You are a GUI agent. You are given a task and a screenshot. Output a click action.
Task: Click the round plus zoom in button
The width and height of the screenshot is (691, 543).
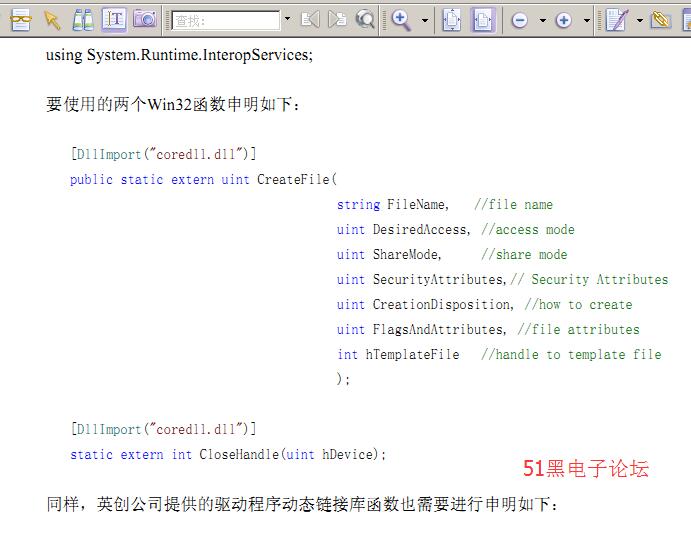564,20
